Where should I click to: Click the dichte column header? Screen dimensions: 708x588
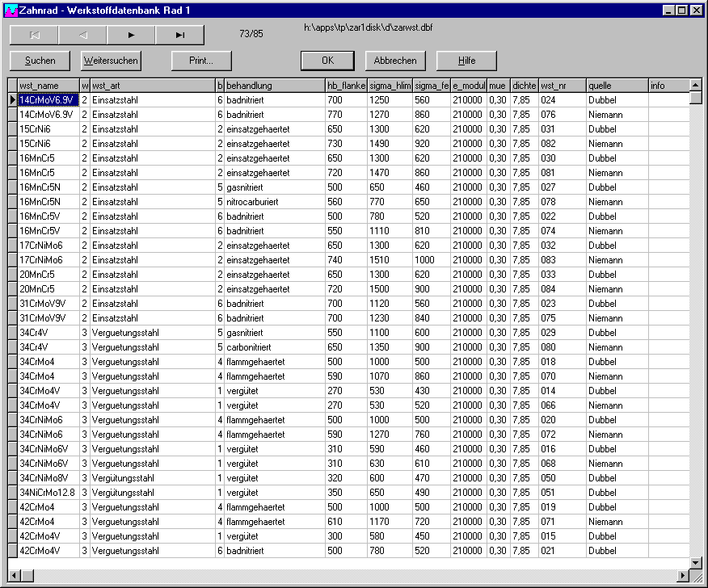pyautogui.click(x=525, y=86)
